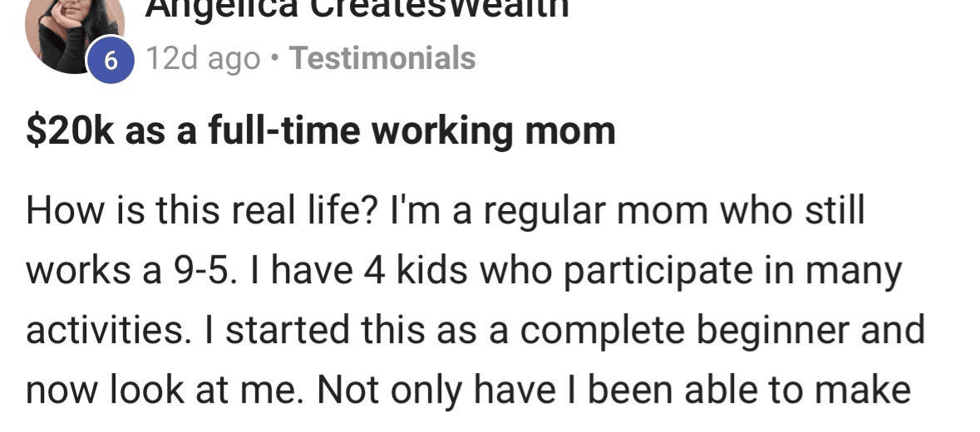
Task: Click "$20k" in the post title
Action: pyautogui.click(x=70, y=132)
